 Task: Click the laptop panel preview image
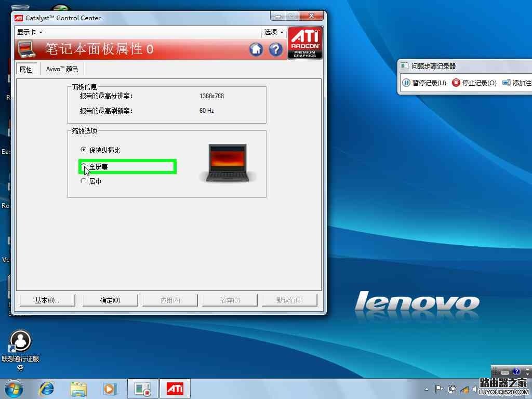[x=227, y=163]
